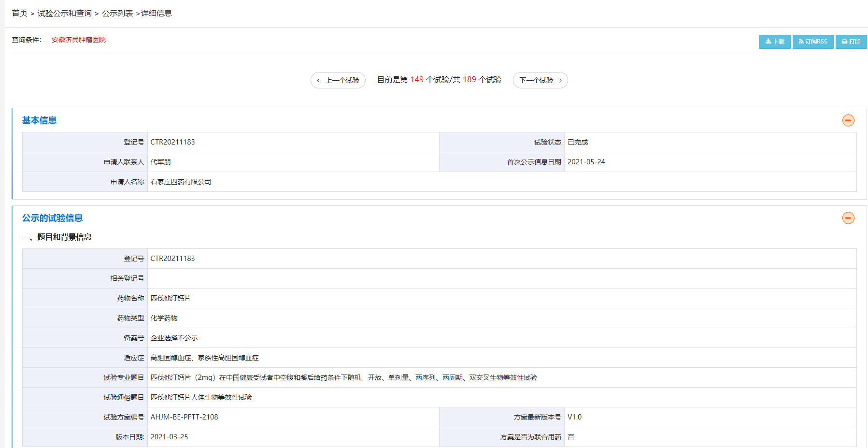The height and width of the screenshot is (448, 868).
Task: Click the right chevron in 下一个试验 button
Action: tap(559, 80)
